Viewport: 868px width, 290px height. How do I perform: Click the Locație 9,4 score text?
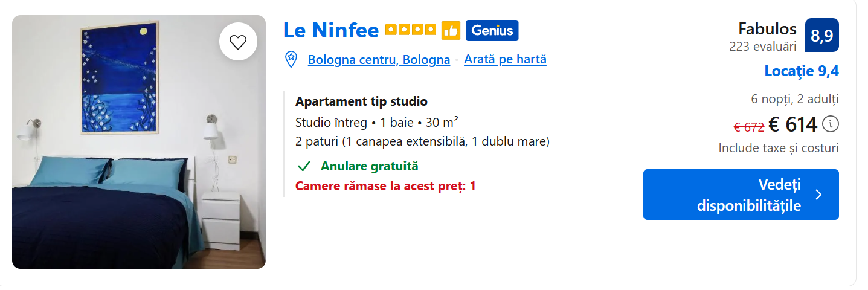(x=801, y=71)
